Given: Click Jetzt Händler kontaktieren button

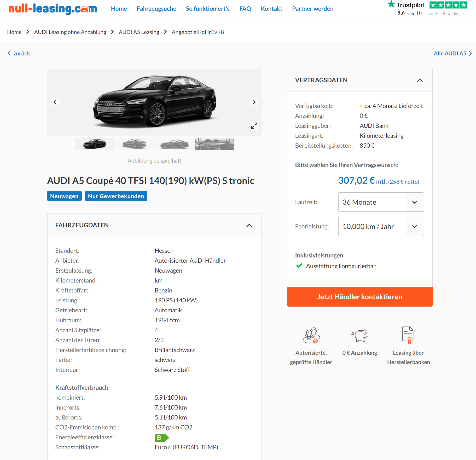Looking at the screenshot, I should [359, 297].
